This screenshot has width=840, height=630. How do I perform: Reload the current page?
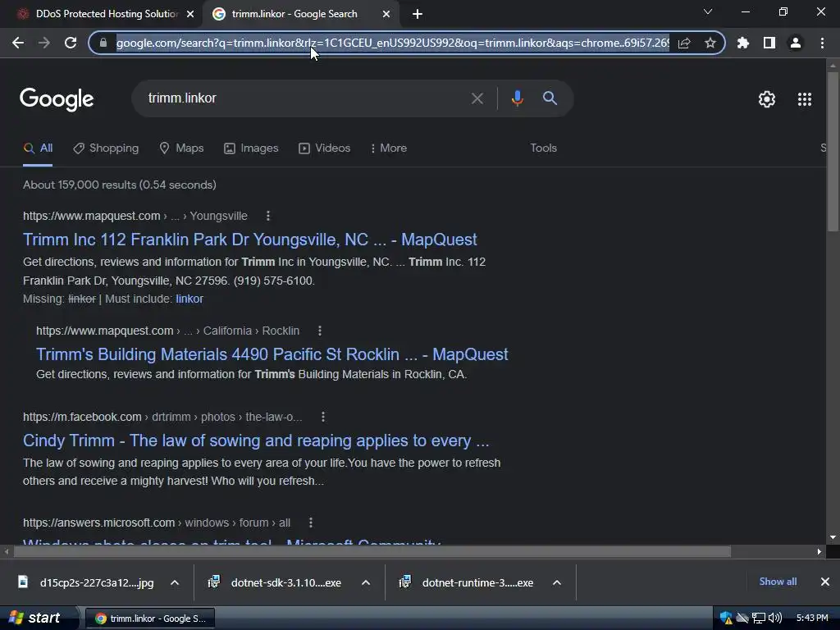[71, 43]
